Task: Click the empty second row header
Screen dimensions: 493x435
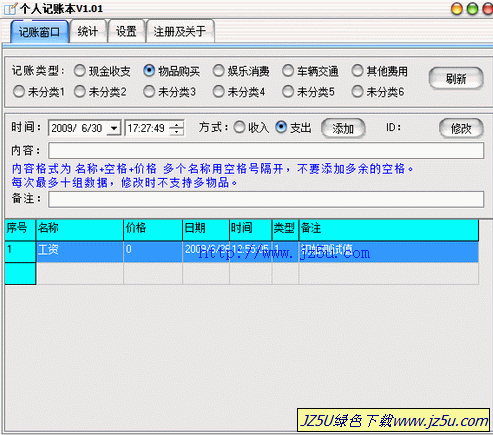Action: tap(20, 274)
